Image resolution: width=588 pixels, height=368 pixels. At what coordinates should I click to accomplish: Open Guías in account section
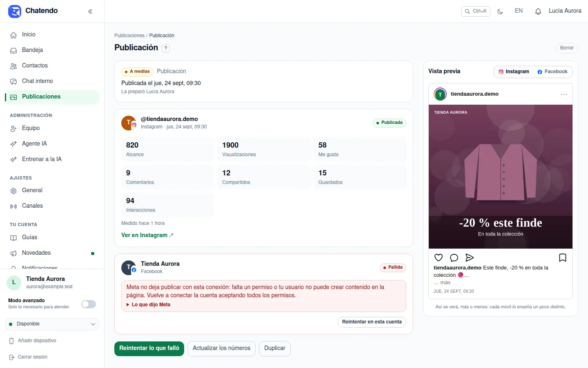(x=52, y=238)
